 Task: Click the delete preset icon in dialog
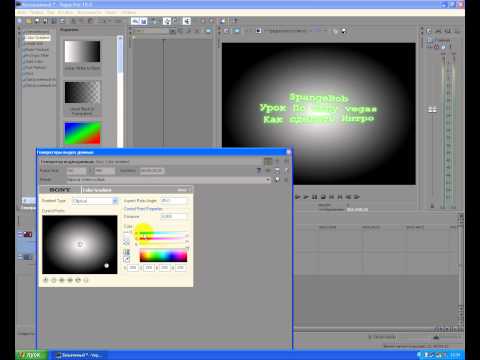(286, 180)
